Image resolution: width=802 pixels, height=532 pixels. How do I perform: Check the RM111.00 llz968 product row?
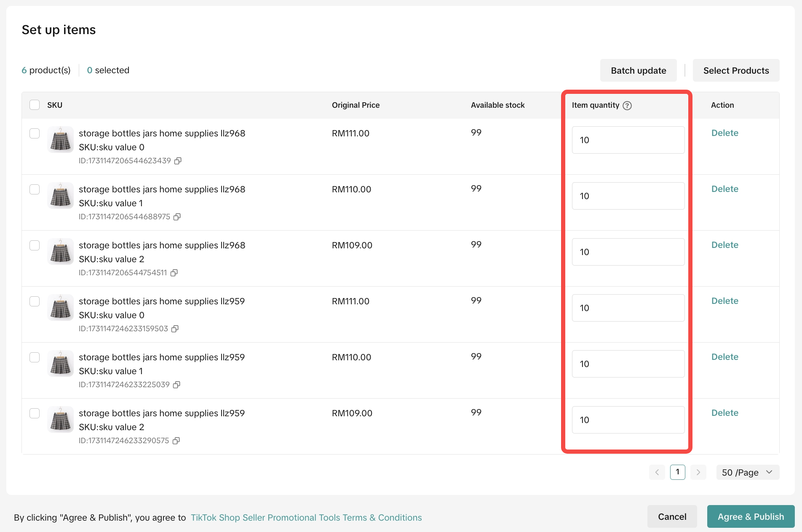(35, 133)
